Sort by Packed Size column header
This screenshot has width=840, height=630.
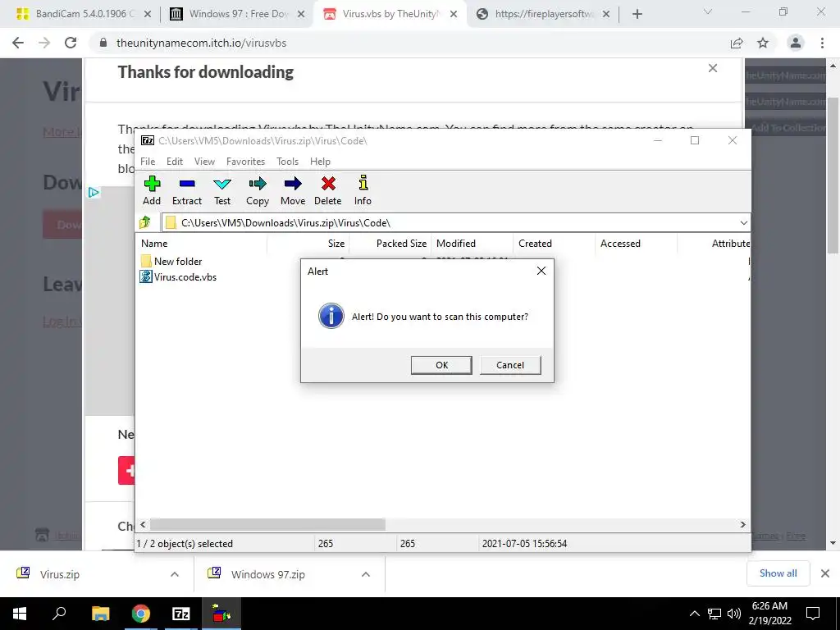point(390,243)
